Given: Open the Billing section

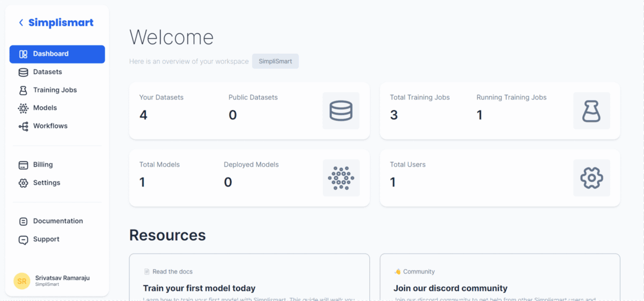Looking at the screenshot, I should [57, 165].
